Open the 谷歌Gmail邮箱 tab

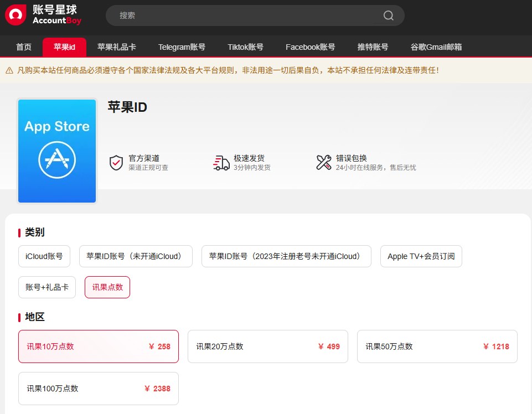(x=436, y=47)
